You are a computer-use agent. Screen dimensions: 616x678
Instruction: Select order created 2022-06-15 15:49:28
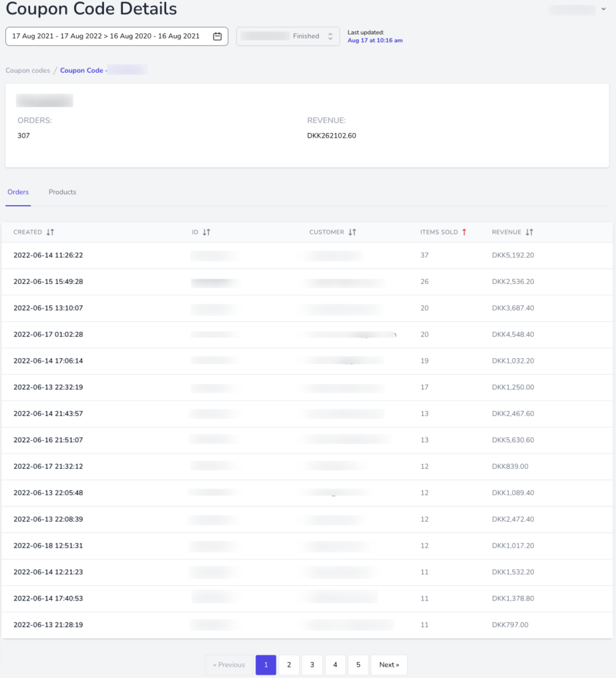click(x=307, y=282)
